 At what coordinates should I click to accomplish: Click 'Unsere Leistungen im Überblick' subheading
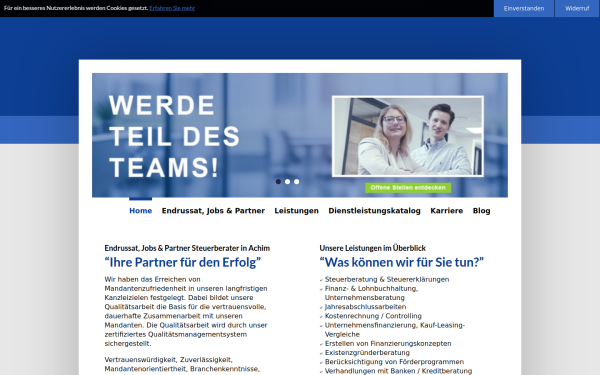(372, 248)
